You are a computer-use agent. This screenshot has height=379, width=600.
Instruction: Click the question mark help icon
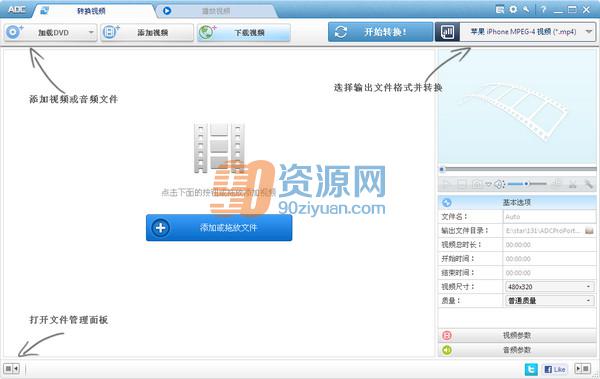[543, 10]
